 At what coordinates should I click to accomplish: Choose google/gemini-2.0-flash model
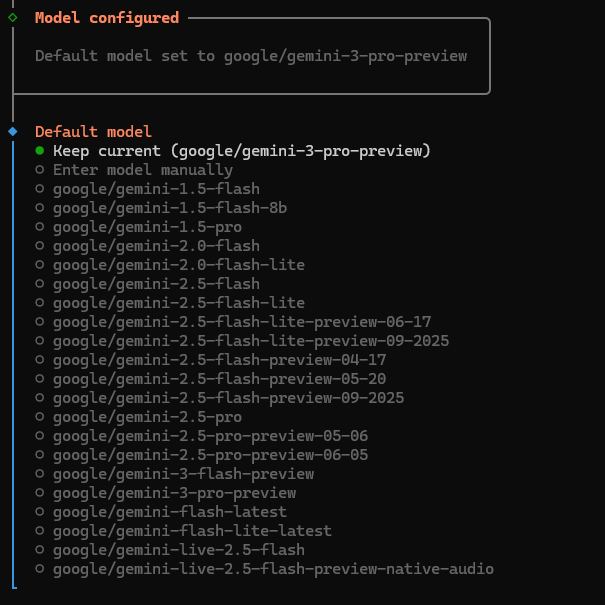coord(156,246)
